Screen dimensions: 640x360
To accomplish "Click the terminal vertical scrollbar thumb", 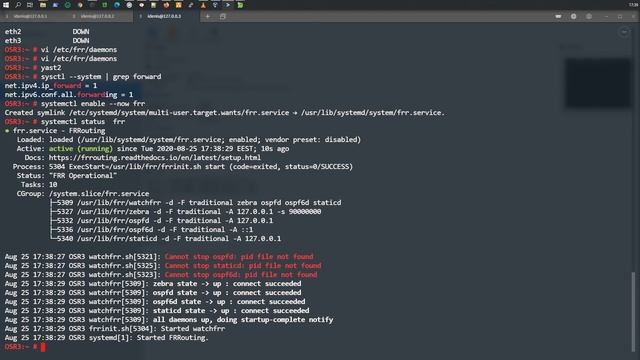I will coord(633,311).
